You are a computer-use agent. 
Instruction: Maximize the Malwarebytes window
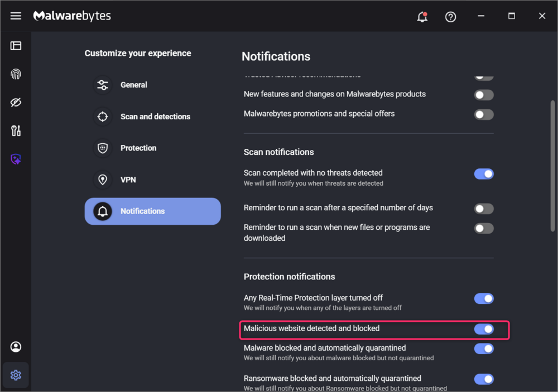(511, 16)
